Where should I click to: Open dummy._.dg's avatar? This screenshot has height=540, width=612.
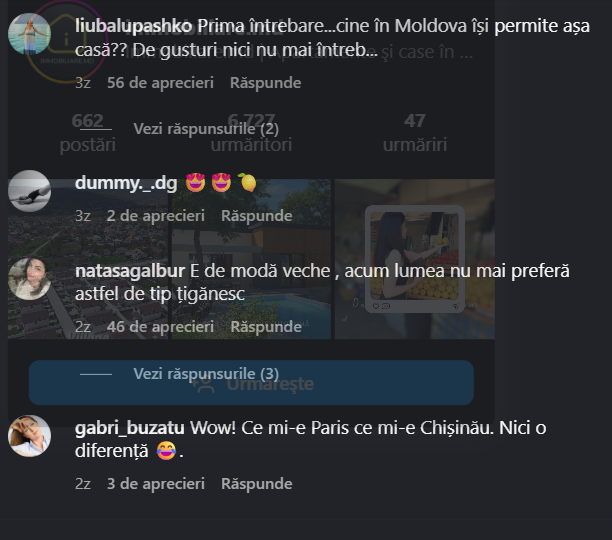point(29,191)
